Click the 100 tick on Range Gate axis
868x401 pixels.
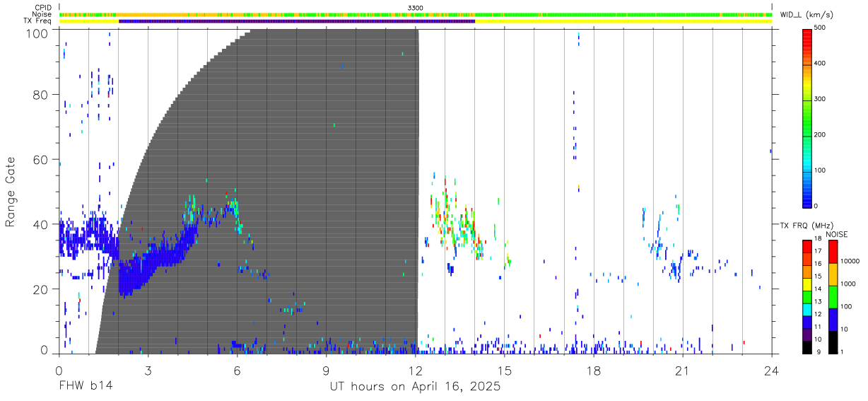pyautogui.click(x=37, y=33)
